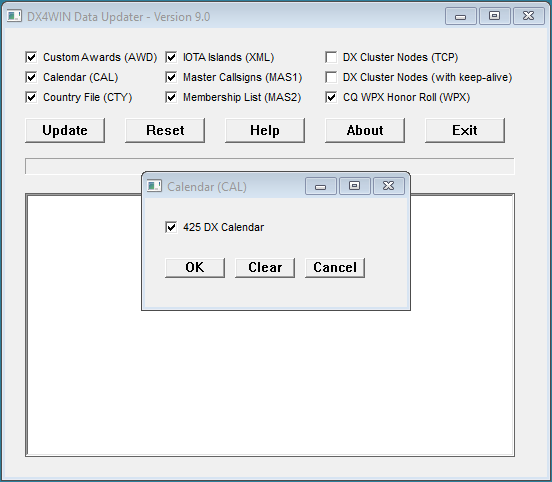Click the empty progress bar
The height and width of the screenshot is (482, 552).
pos(270,166)
